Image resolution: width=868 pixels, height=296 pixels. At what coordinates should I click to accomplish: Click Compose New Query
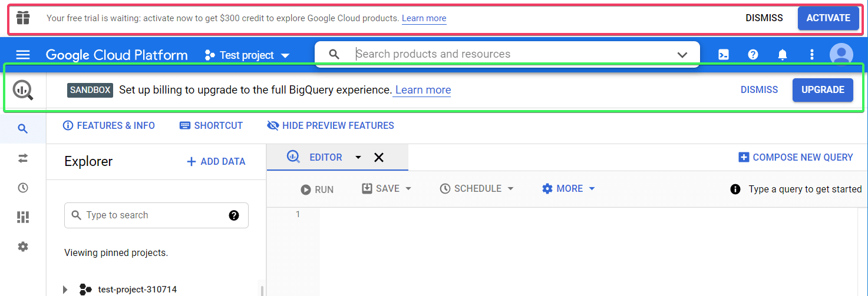pos(796,157)
